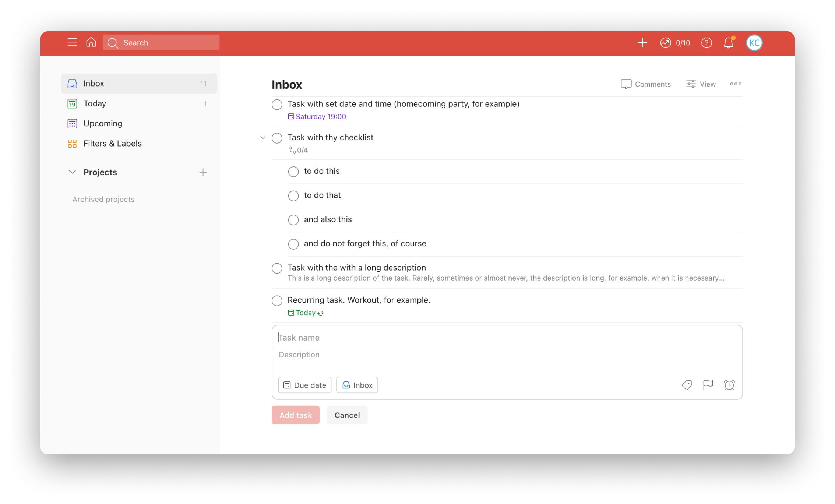Screen dimensions: 835x504
Task: Open the Inbox project selector
Action: coord(357,385)
